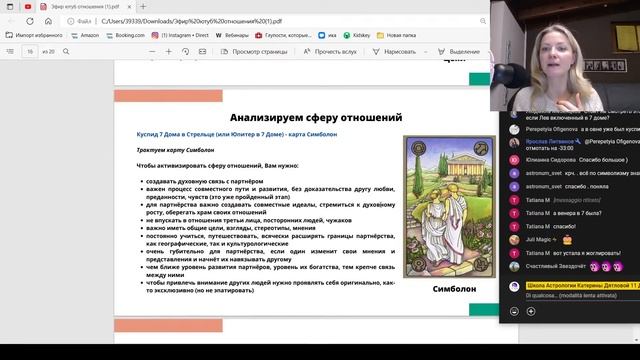Open the ика bookmark
Screen dimensions: 640x360
coord(327,36)
